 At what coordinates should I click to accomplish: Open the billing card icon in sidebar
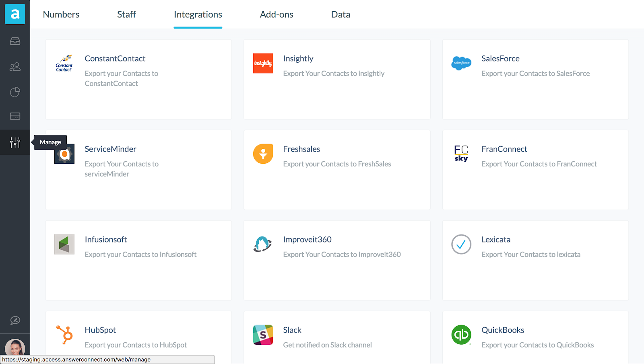coord(15,116)
